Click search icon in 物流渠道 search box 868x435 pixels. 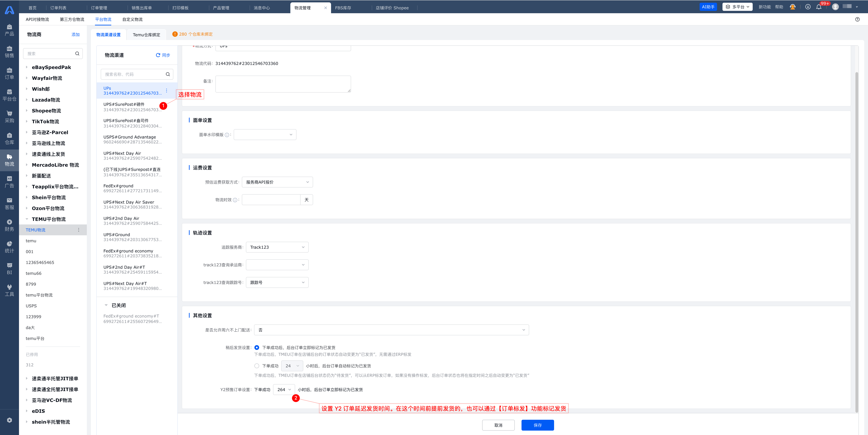[168, 74]
